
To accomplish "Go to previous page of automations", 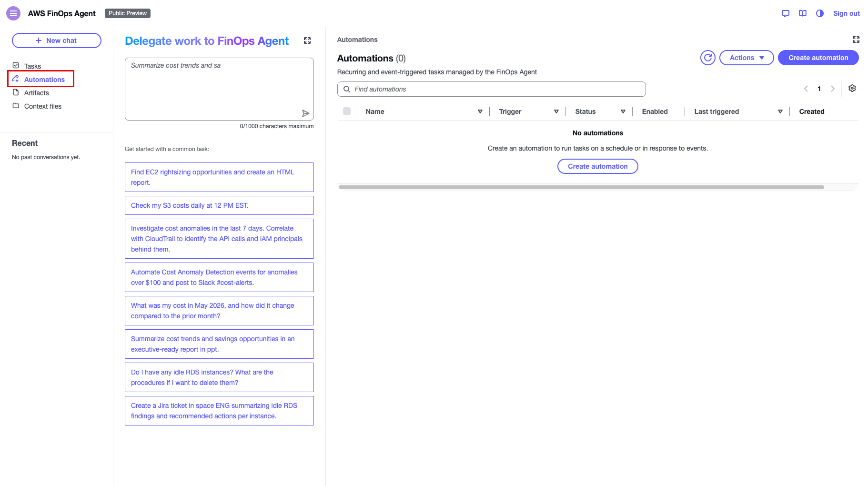I will coord(806,89).
